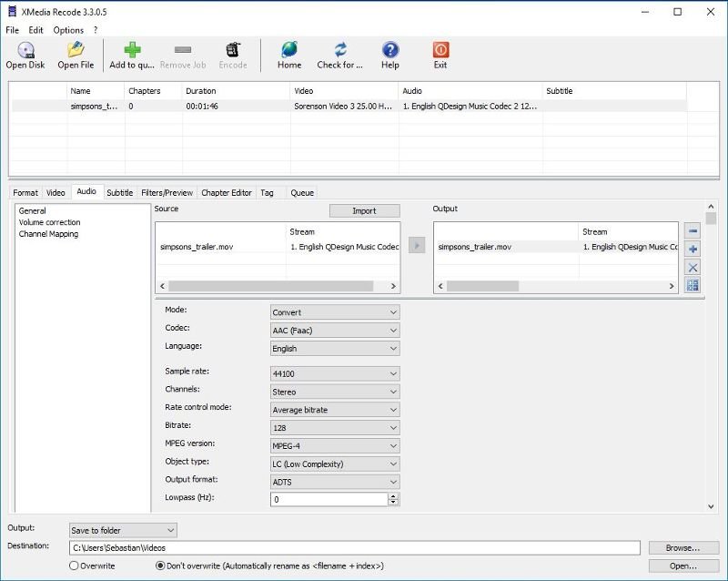The width and height of the screenshot is (728, 581).
Task: Select General in audio settings list
Action: click(32, 210)
